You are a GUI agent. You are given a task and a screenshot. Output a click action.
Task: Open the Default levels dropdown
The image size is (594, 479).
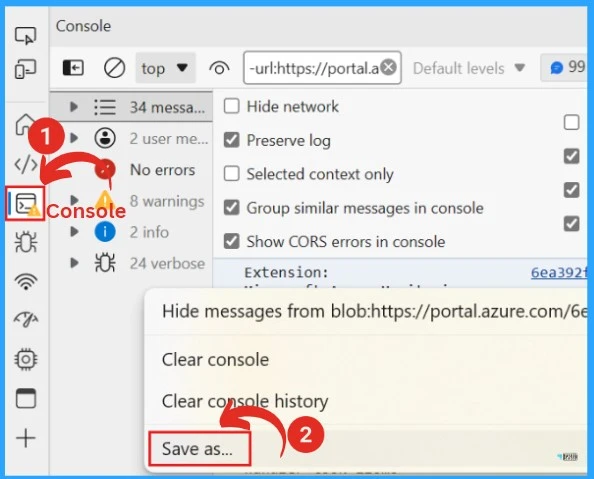coord(469,69)
